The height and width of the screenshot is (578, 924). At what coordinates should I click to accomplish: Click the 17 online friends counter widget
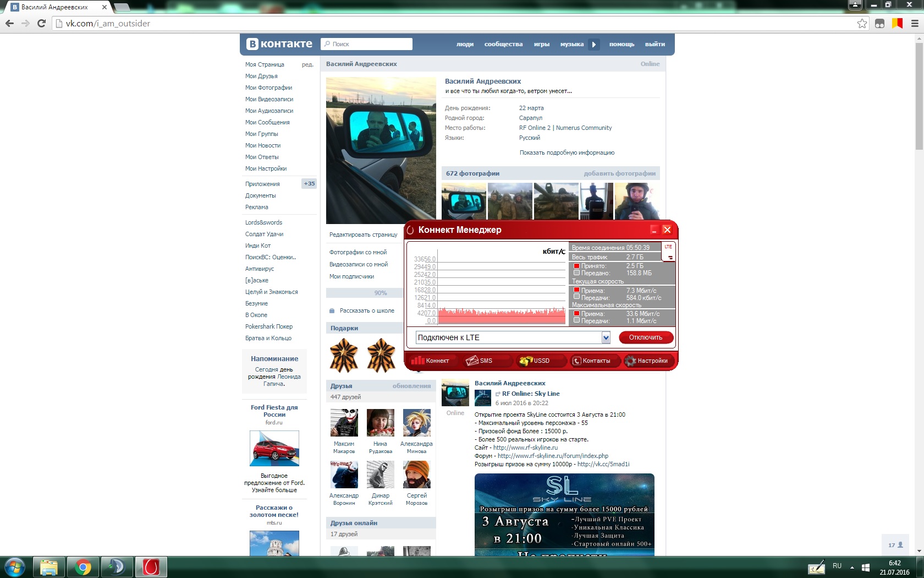[895, 545]
